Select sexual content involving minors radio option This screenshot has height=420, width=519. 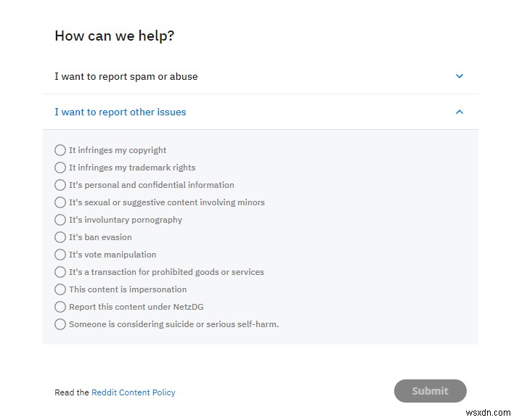[x=60, y=202]
